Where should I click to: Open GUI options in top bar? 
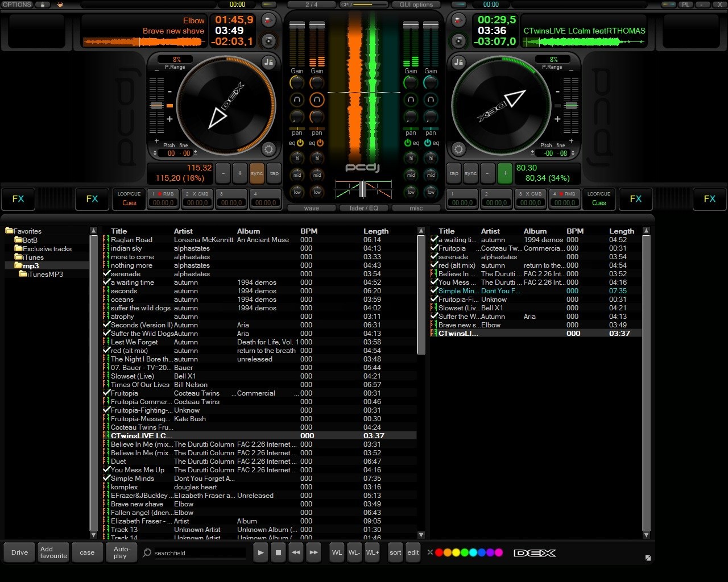tap(416, 5)
